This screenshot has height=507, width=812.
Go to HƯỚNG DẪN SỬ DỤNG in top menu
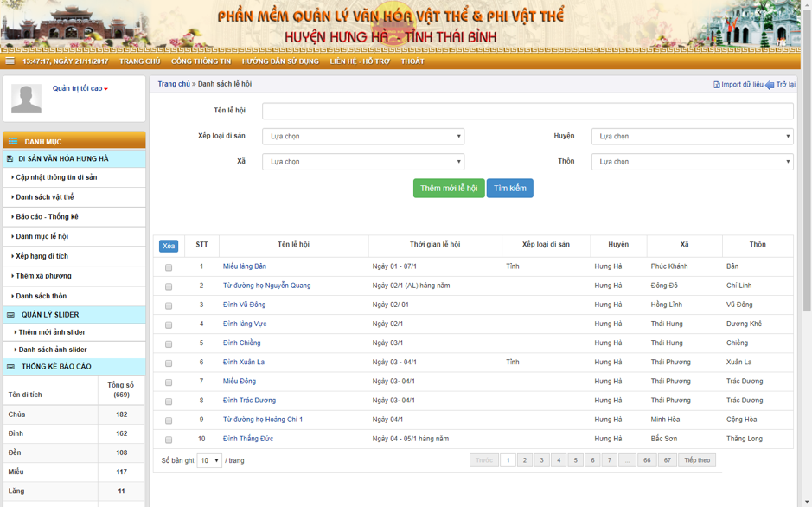point(280,61)
